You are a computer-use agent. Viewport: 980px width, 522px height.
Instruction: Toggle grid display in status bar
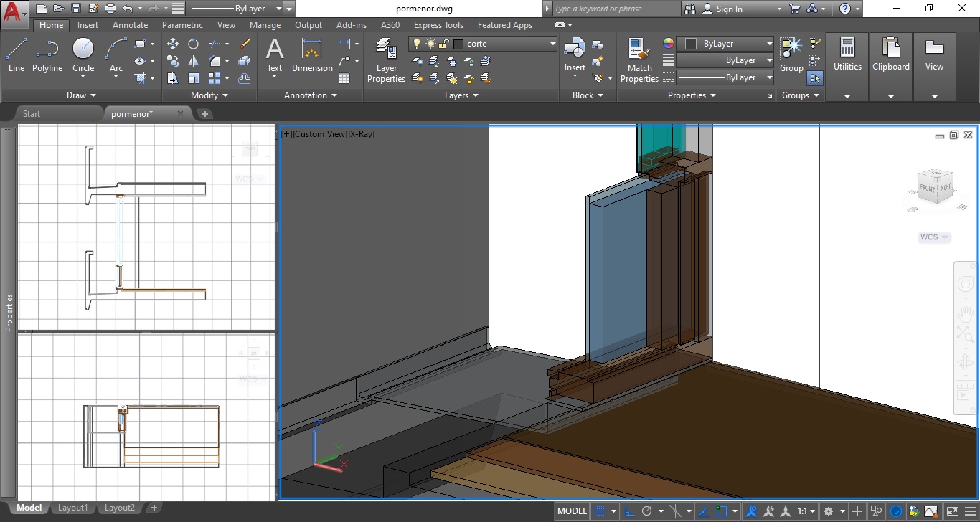(601, 511)
